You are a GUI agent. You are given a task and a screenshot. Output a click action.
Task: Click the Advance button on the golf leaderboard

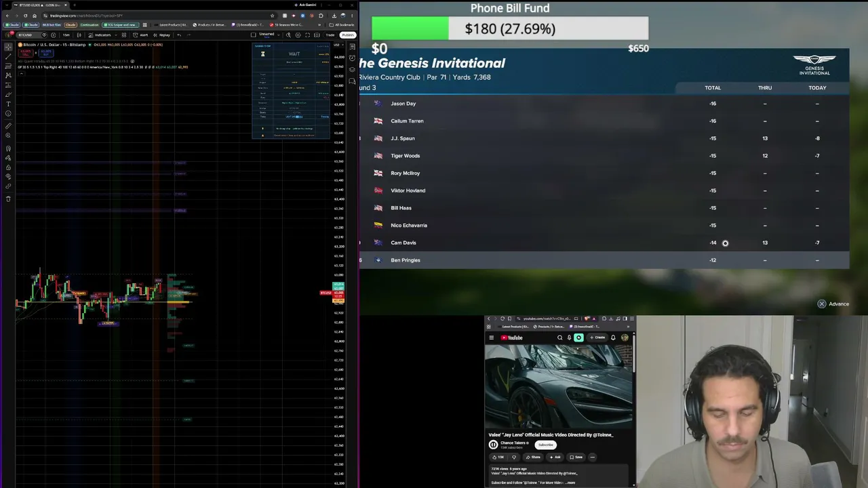[x=833, y=304]
